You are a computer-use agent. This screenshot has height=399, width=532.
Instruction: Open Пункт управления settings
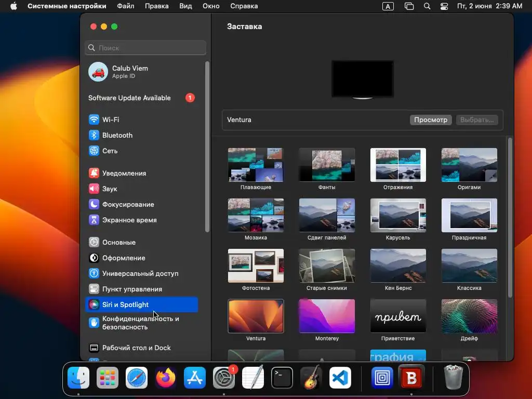click(x=141, y=289)
